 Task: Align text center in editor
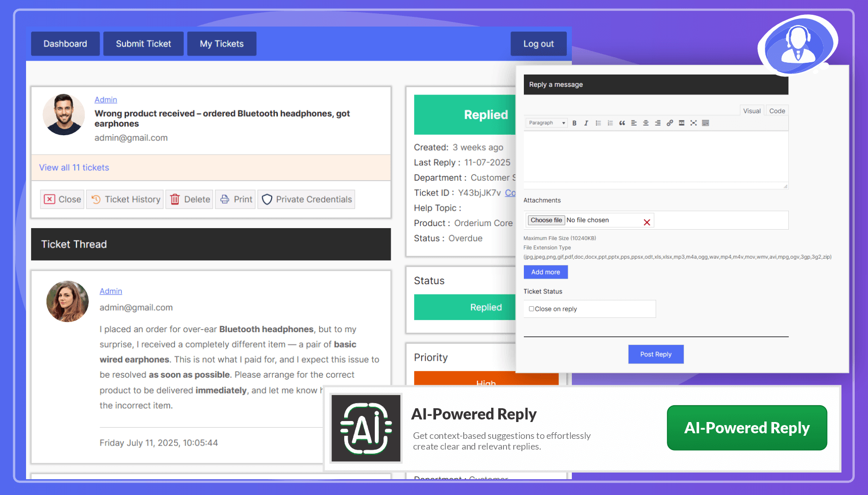coord(646,123)
